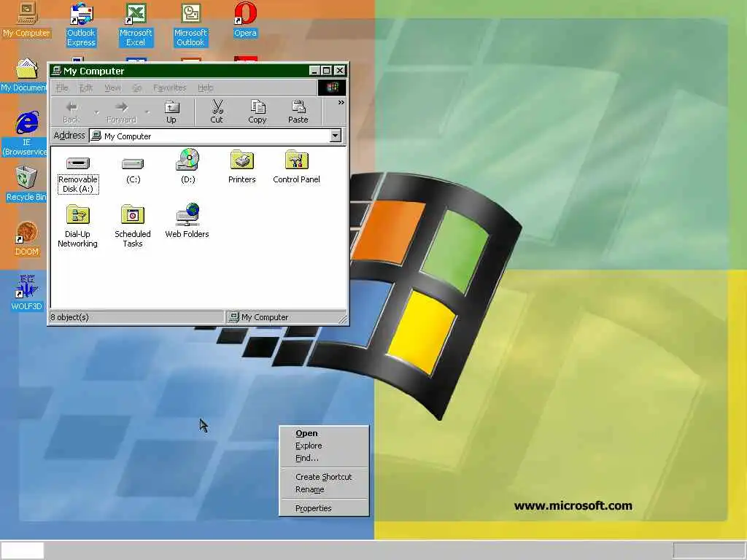
Task: Click the Forward toolbar button
Action: point(122,112)
